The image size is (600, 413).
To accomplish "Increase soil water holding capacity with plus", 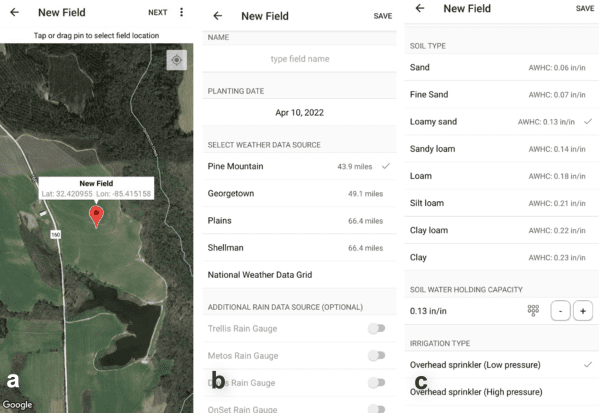I will pyautogui.click(x=583, y=311).
